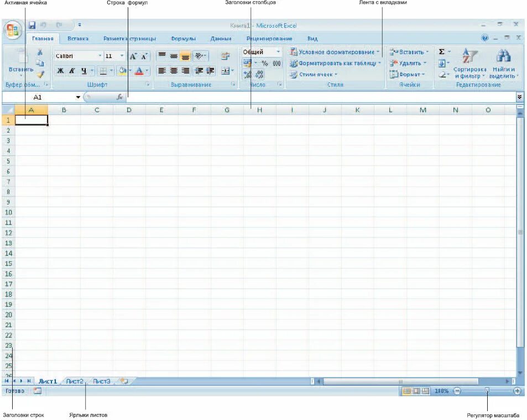Expand the formula bar with the chevron
527x420 pixels.
point(520,97)
